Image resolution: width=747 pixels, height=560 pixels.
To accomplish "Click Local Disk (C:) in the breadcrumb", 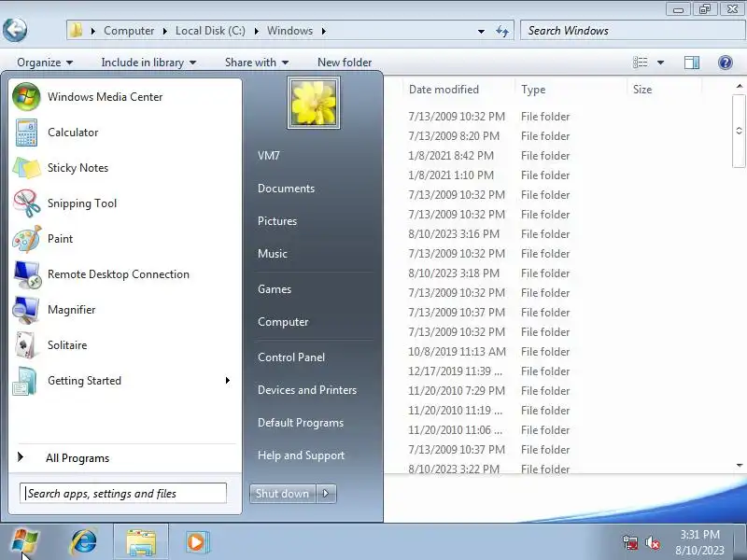I will click(x=210, y=31).
